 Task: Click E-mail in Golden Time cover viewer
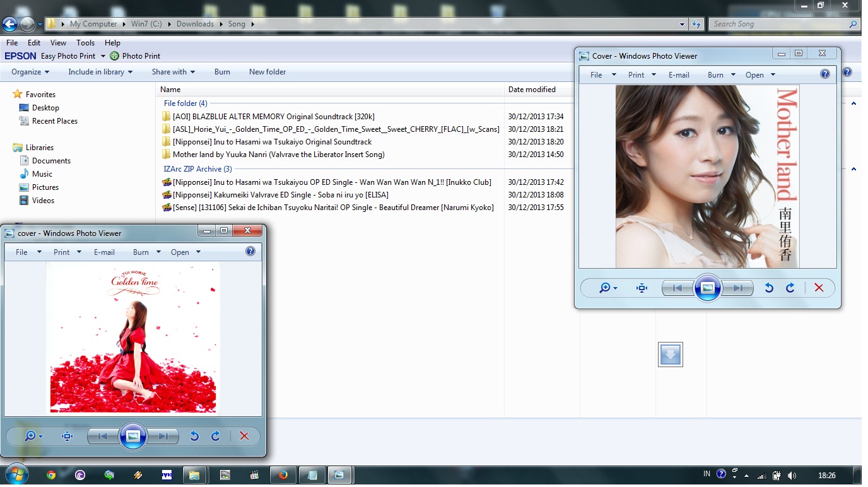(x=104, y=252)
